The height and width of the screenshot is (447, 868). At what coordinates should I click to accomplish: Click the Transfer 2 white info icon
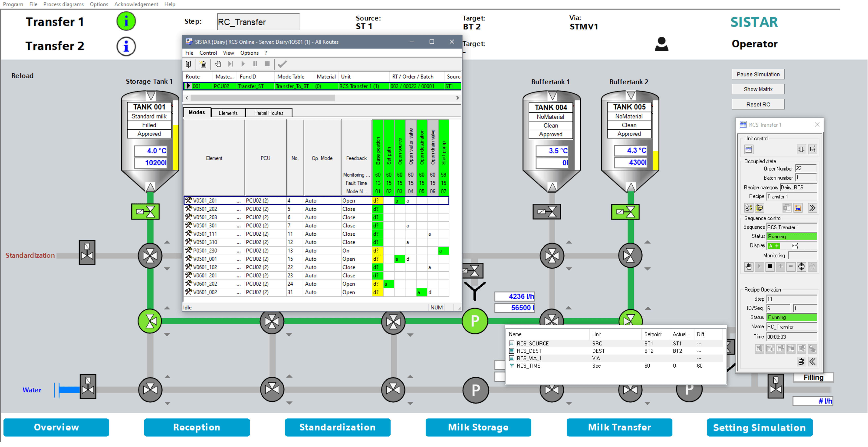126,46
